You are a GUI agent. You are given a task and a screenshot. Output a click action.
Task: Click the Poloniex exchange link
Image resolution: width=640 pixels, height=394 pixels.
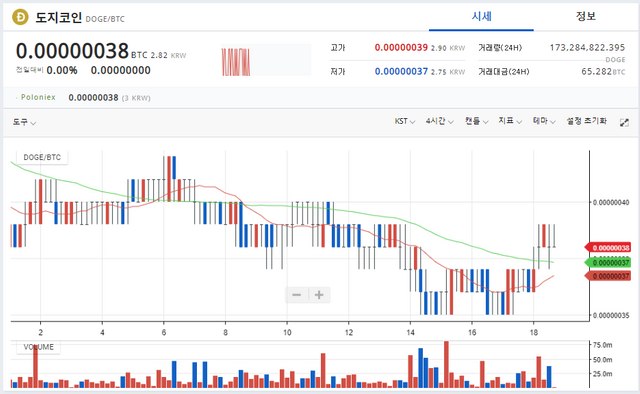pos(38,97)
